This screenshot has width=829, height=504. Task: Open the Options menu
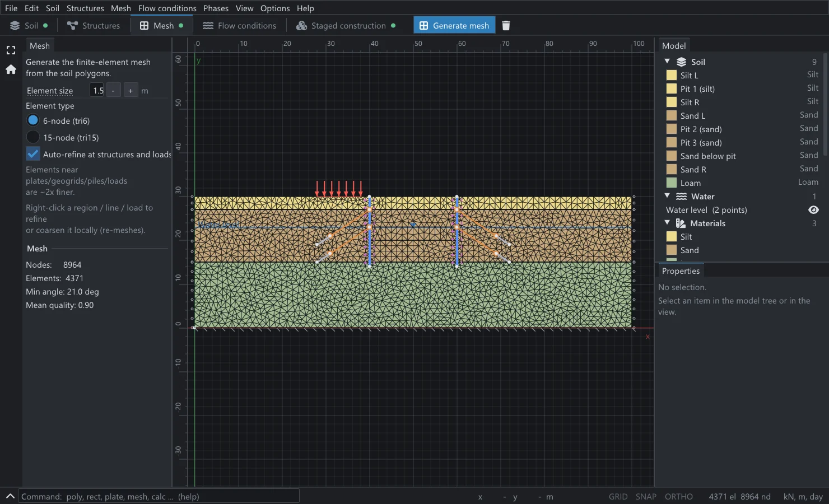(x=275, y=8)
